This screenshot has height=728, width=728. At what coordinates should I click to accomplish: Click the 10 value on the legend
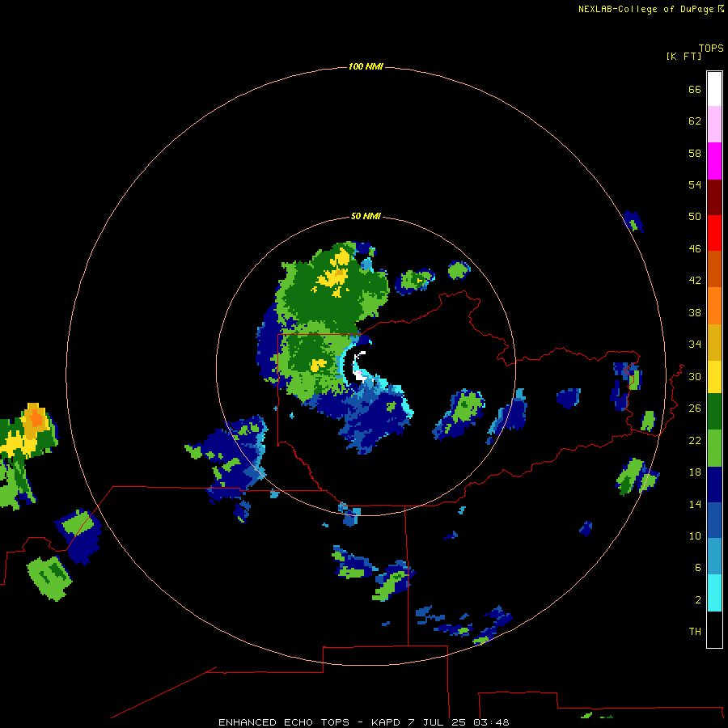click(695, 536)
